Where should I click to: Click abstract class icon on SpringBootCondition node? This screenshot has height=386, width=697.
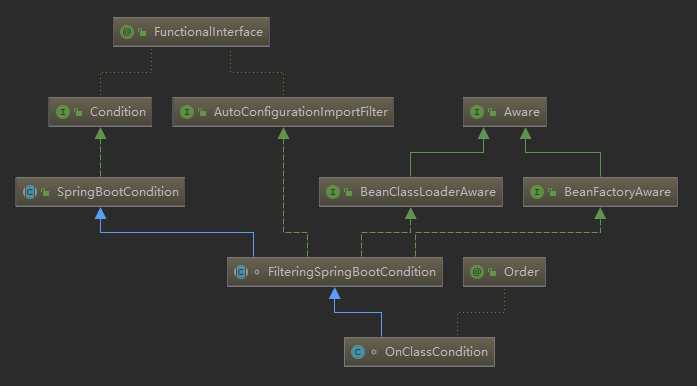[x=30, y=192]
